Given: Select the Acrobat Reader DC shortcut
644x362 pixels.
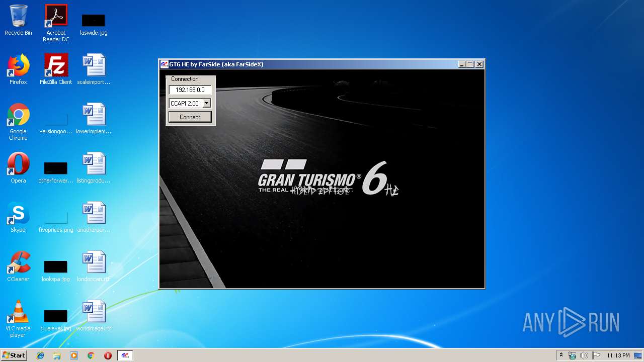Looking at the screenshot, I should tap(56, 23).
